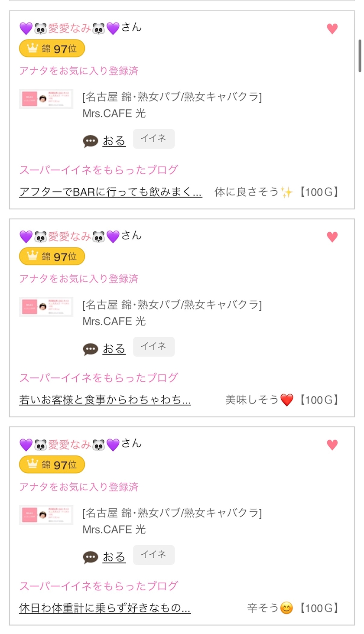Open the おる comment link in first card
The width and height of the screenshot is (364, 634).
114,141
